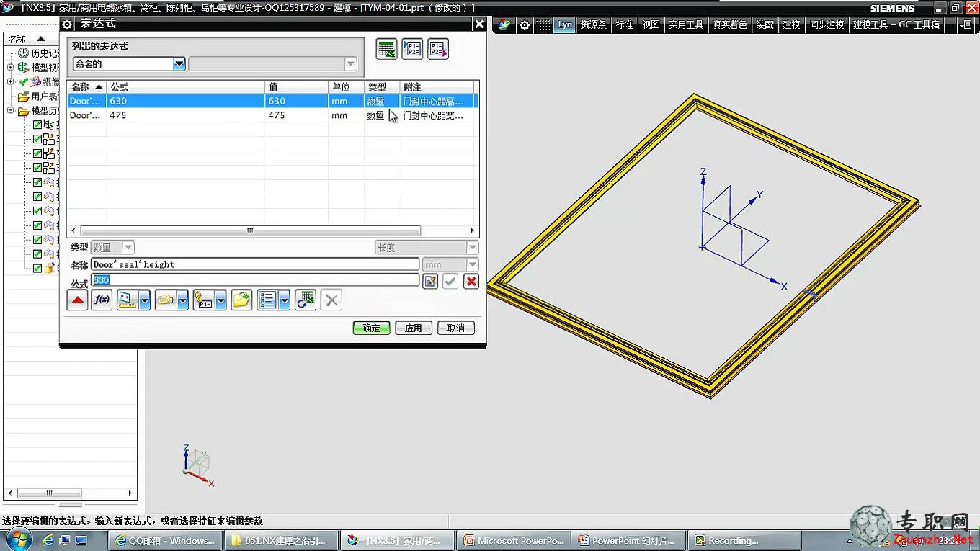Screen dimensions: 980x551
Task: Click the grey X delete expression icon
Action: pyautogui.click(x=331, y=300)
